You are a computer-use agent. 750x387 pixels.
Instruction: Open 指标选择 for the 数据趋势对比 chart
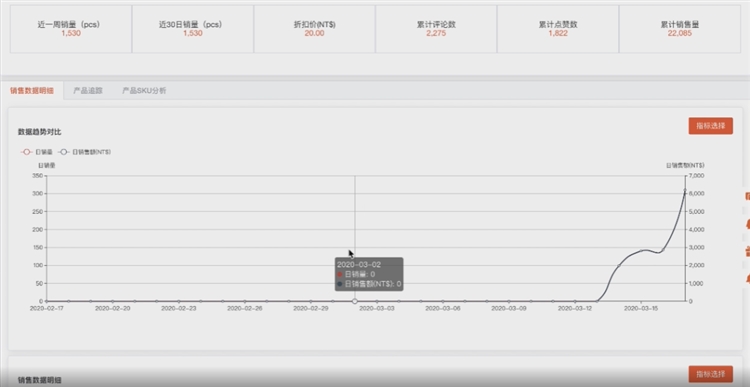tap(710, 126)
